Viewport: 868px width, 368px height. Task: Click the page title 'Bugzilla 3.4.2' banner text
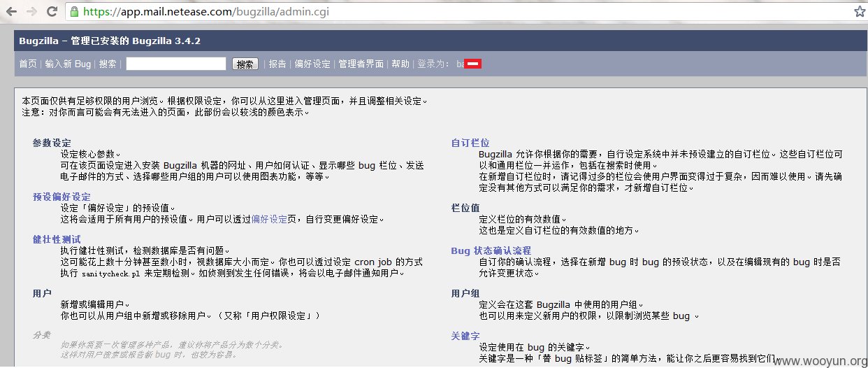click(110, 41)
